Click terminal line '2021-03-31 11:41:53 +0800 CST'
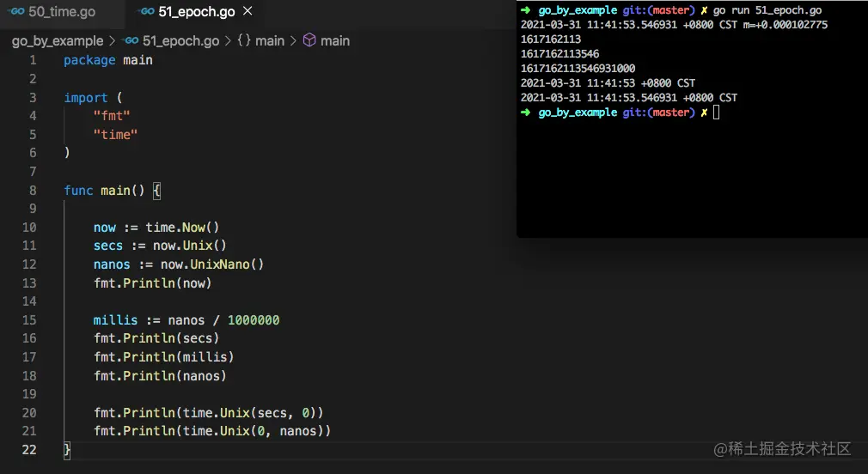 (608, 83)
